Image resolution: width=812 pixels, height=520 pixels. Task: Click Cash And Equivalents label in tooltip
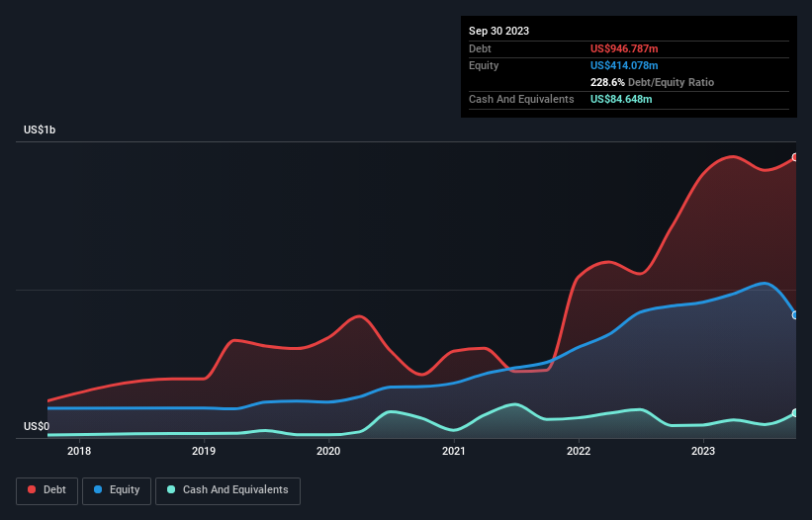pyautogui.click(x=521, y=99)
